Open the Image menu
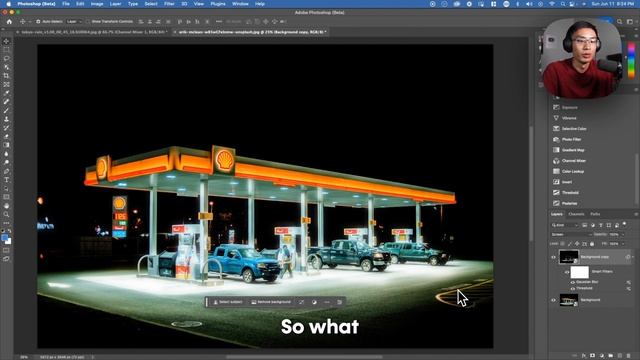Viewport: 640px width, 360px height. 97,4
